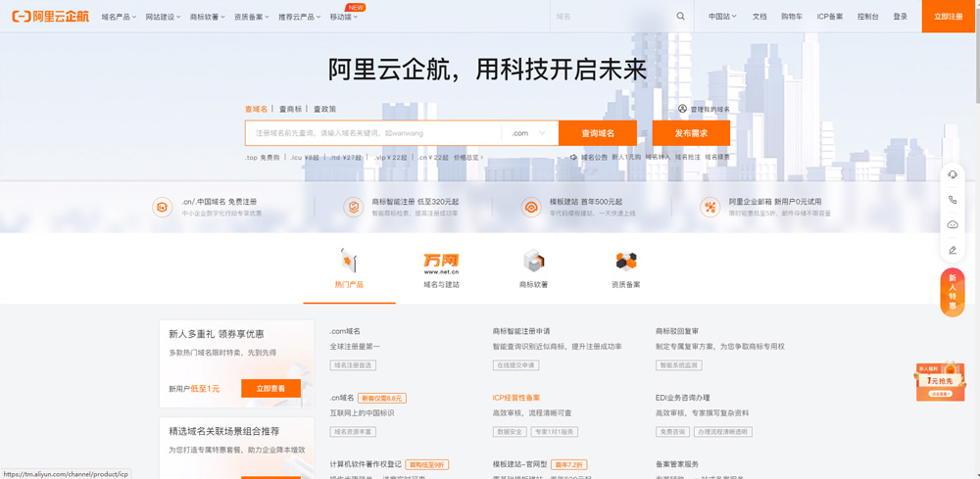This screenshot has height=479, width=980.
Task: Click the 域名注册首选 tag
Action: (353, 365)
